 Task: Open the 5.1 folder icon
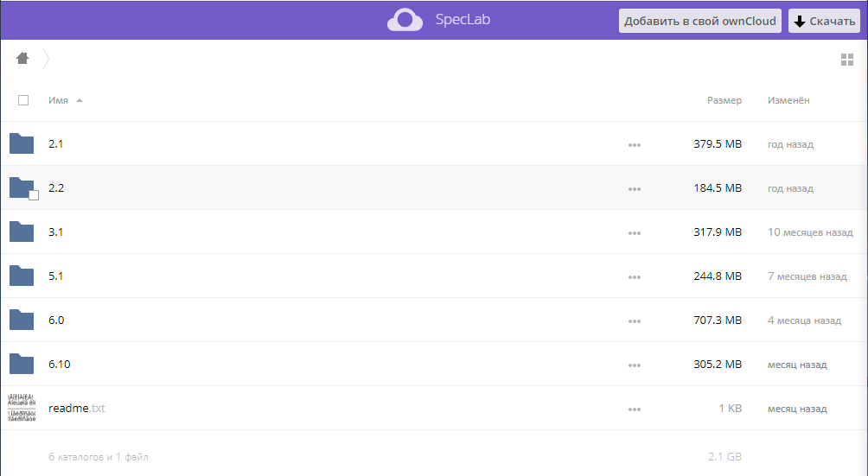22,276
